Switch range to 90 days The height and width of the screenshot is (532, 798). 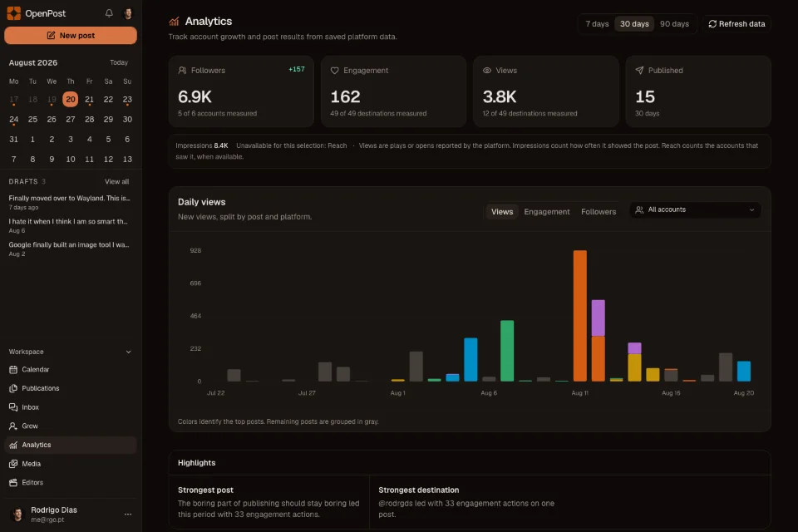[674, 24]
